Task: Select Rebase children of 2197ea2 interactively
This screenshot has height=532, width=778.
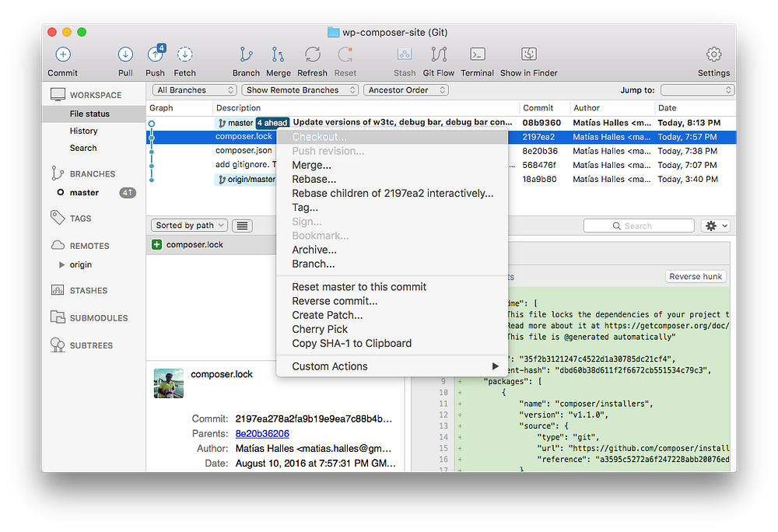Action: click(x=391, y=194)
